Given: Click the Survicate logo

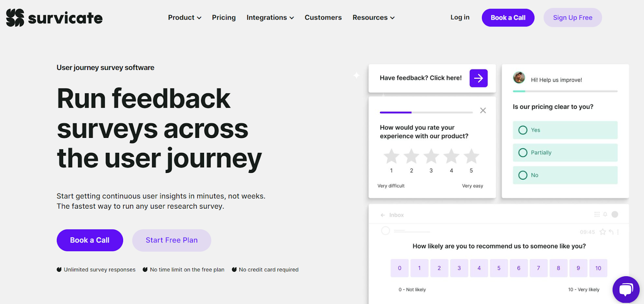Looking at the screenshot, I should coord(54,17).
